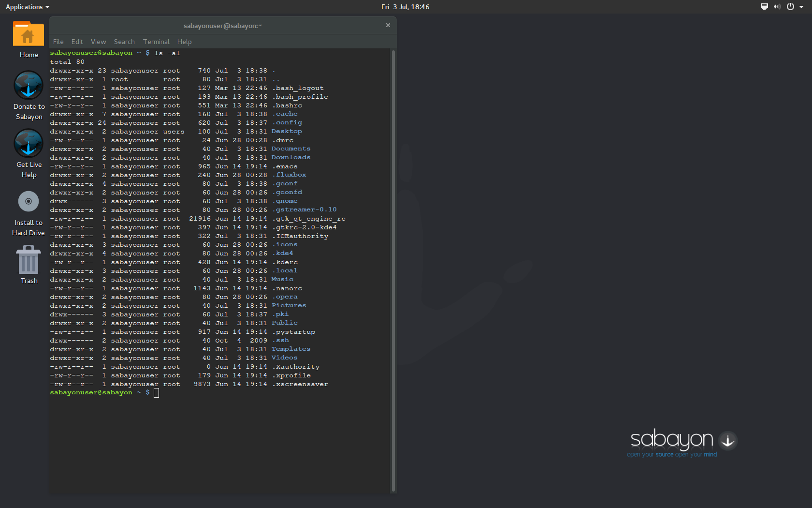812x508 pixels.
Task: Click the '.bash_logout' file name
Action: tap(298, 88)
